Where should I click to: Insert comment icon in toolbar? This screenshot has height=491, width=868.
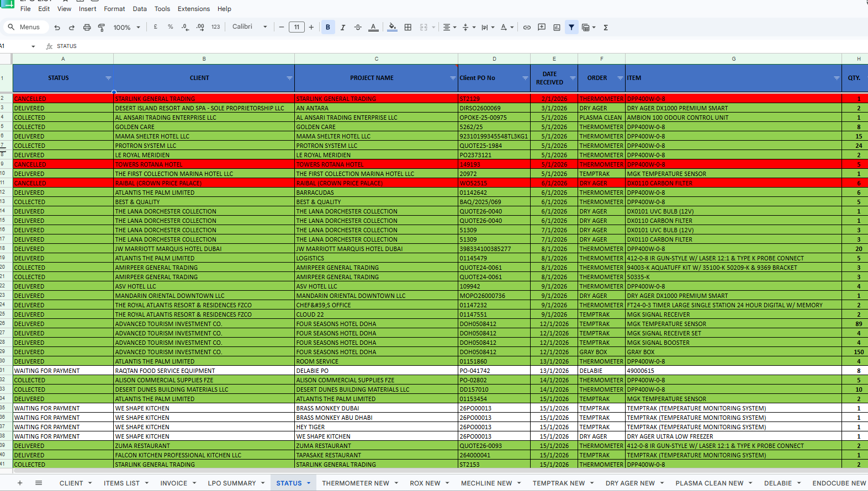point(542,27)
